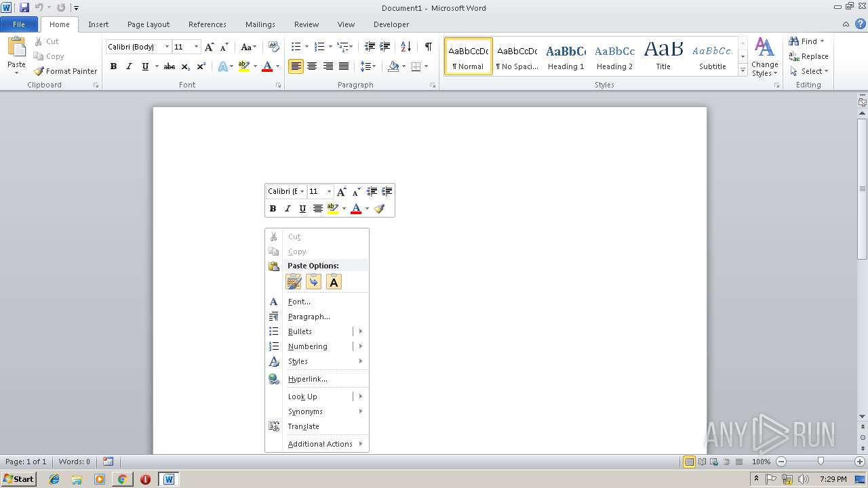Toggle Superscript formatting in the ribbon

click(x=201, y=66)
